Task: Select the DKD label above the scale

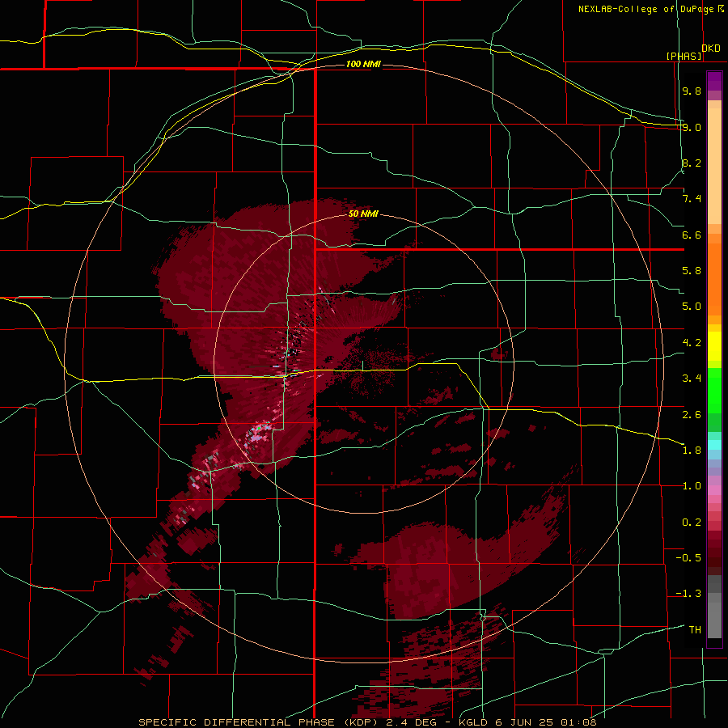Action: [711, 49]
